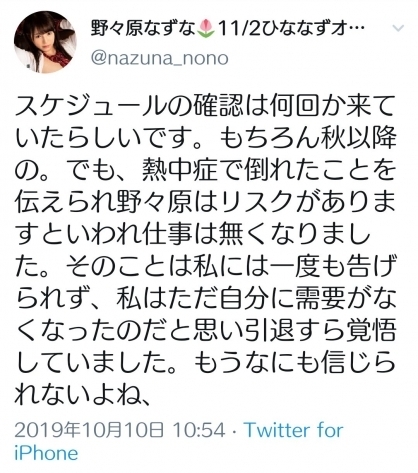This screenshot has height=473, width=418.
Task: Open the date 2019年10月10日 in timestamp
Action: pyautogui.click(x=89, y=430)
